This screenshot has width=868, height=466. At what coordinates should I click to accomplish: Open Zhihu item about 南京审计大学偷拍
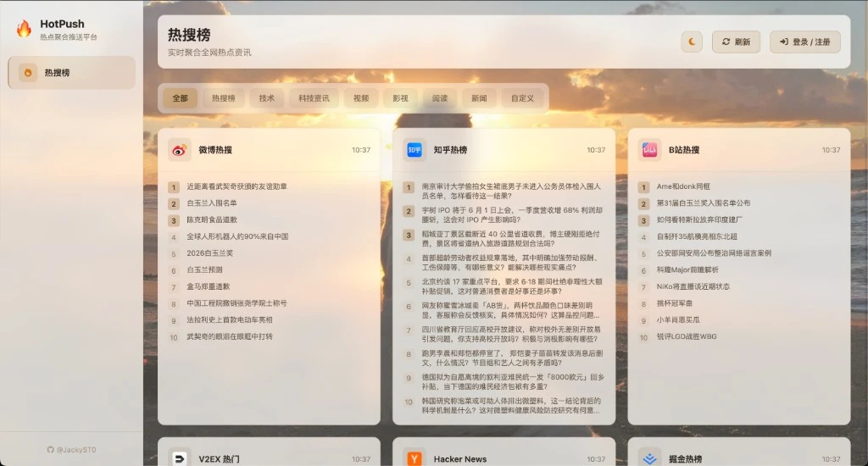511,191
